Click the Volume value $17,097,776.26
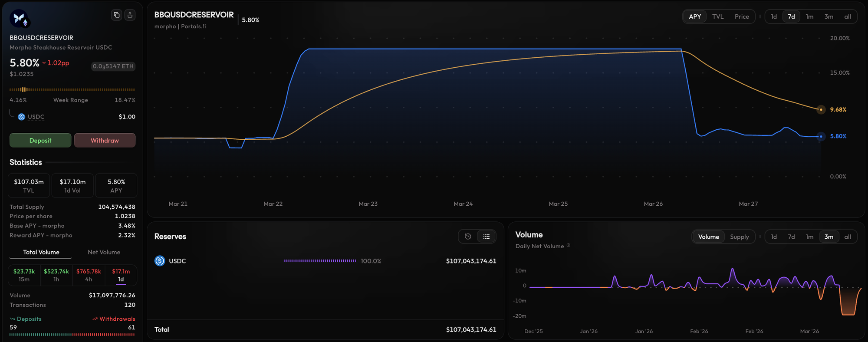868x342 pixels. (112, 295)
